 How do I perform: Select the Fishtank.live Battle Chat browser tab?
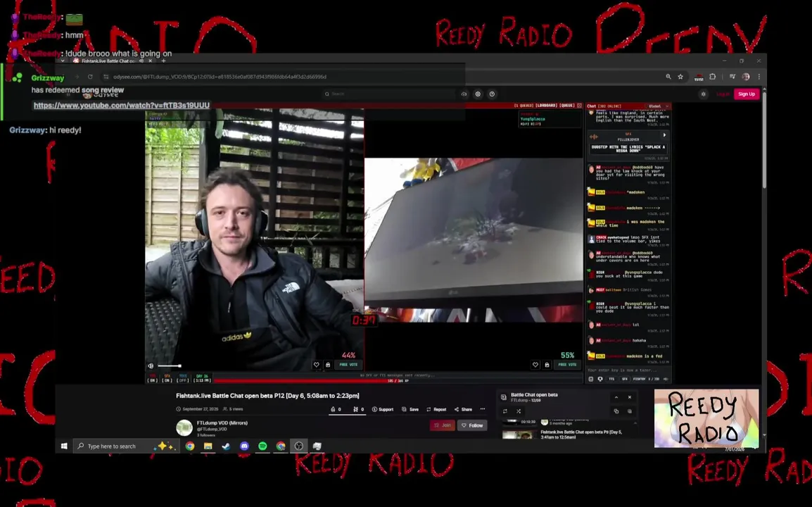(x=108, y=61)
